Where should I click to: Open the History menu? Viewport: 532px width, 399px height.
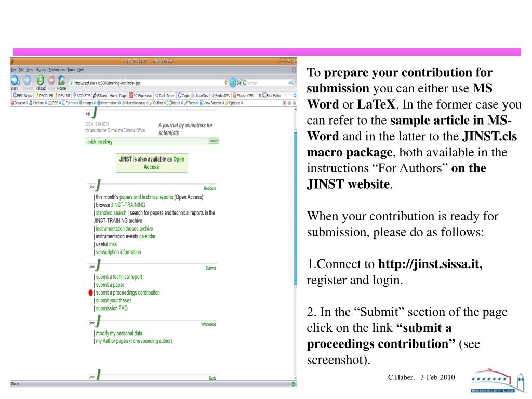pyautogui.click(x=41, y=70)
